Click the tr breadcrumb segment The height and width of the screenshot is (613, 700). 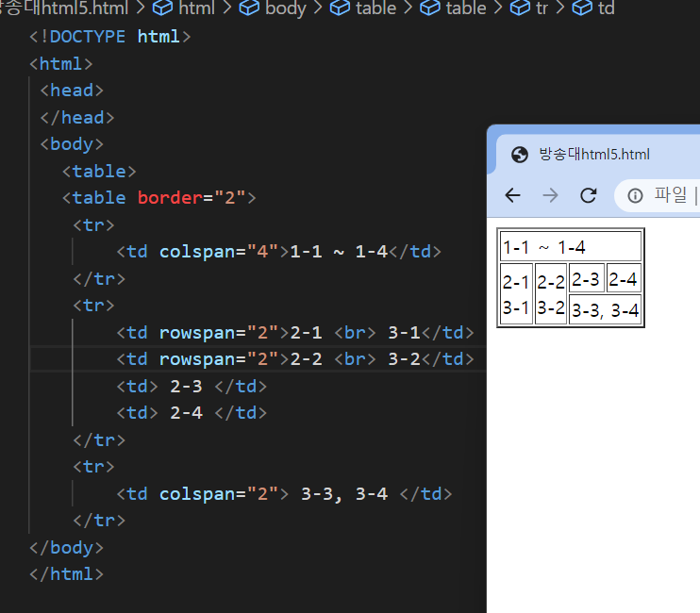click(x=542, y=8)
